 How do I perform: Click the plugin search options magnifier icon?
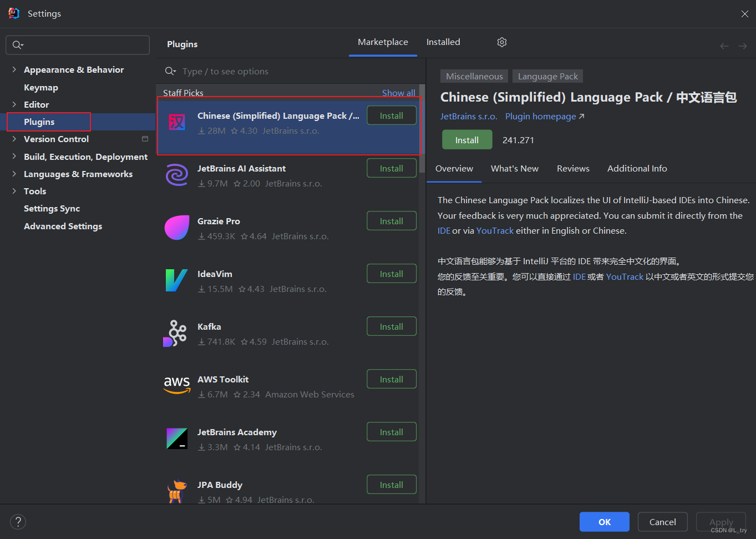pyautogui.click(x=170, y=71)
